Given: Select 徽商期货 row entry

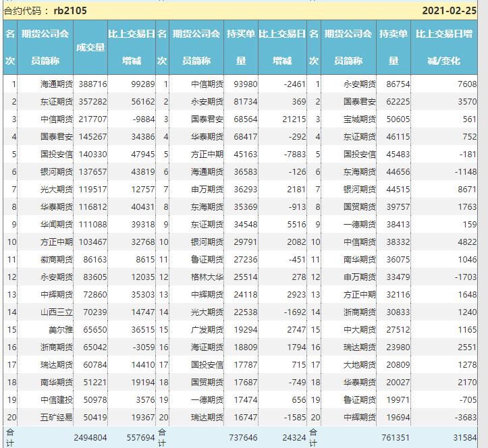Looking at the screenshot, I should click(56, 260).
